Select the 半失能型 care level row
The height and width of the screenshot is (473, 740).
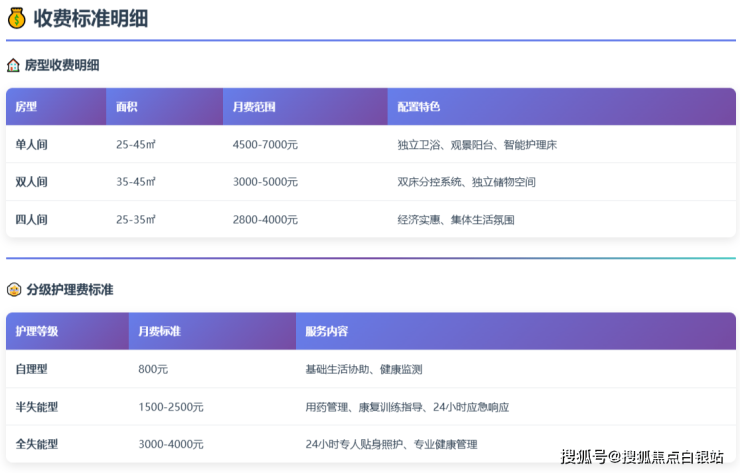[x=37, y=407]
